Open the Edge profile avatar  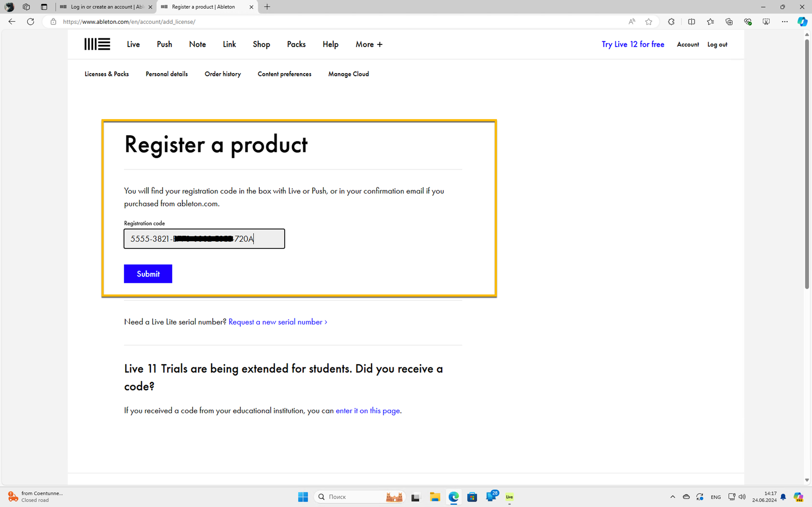click(x=9, y=7)
